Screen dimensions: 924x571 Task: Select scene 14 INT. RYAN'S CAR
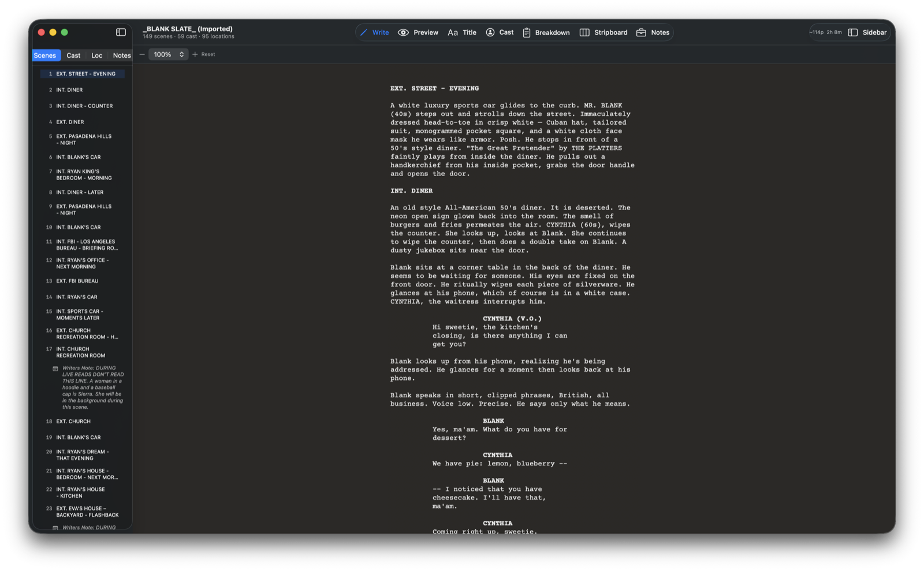click(x=83, y=297)
